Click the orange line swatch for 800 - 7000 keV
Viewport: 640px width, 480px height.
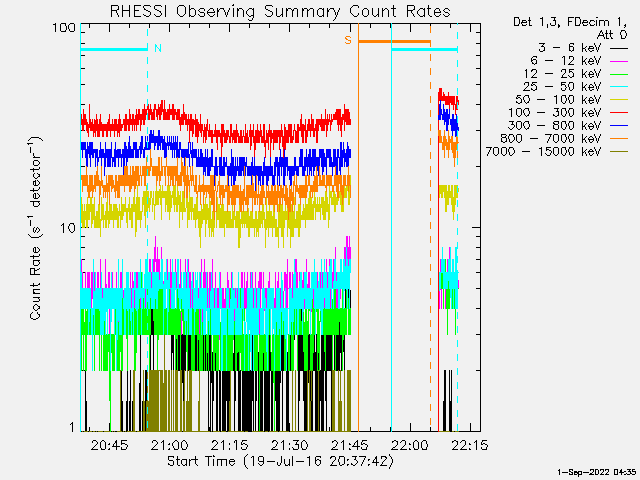(619, 139)
